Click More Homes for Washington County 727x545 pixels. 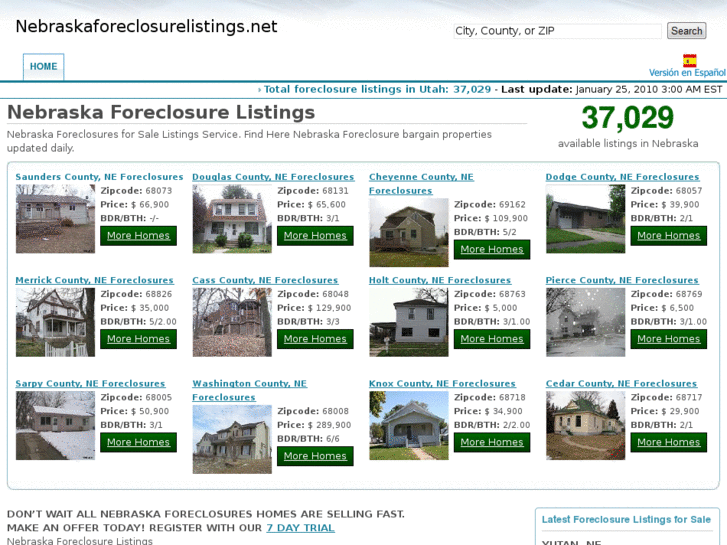[315, 456]
